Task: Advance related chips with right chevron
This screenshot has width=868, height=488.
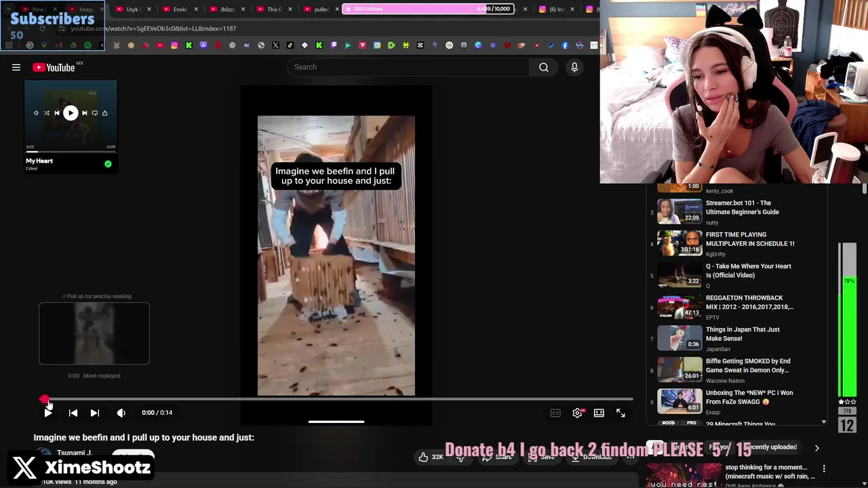Action: [816, 448]
